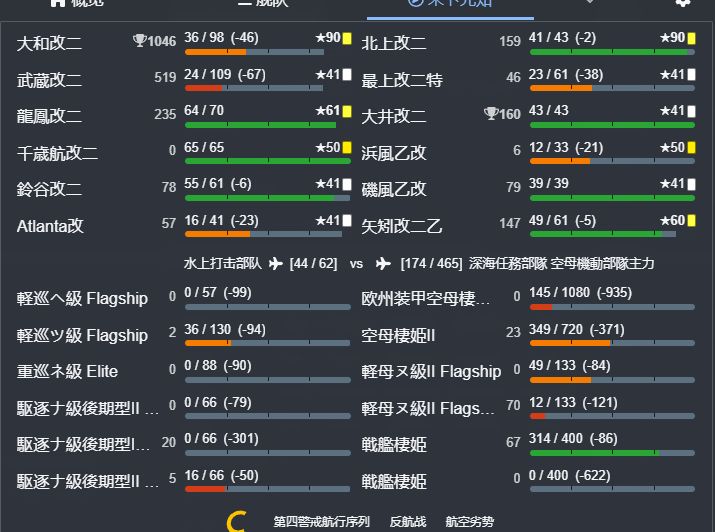Click the yellow loading crescent icon
The height and width of the screenshot is (532, 715).
point(237,521)
